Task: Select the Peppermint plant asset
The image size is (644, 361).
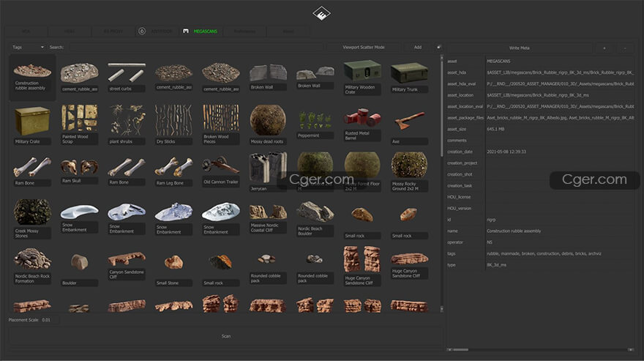Action: (315, 124)
